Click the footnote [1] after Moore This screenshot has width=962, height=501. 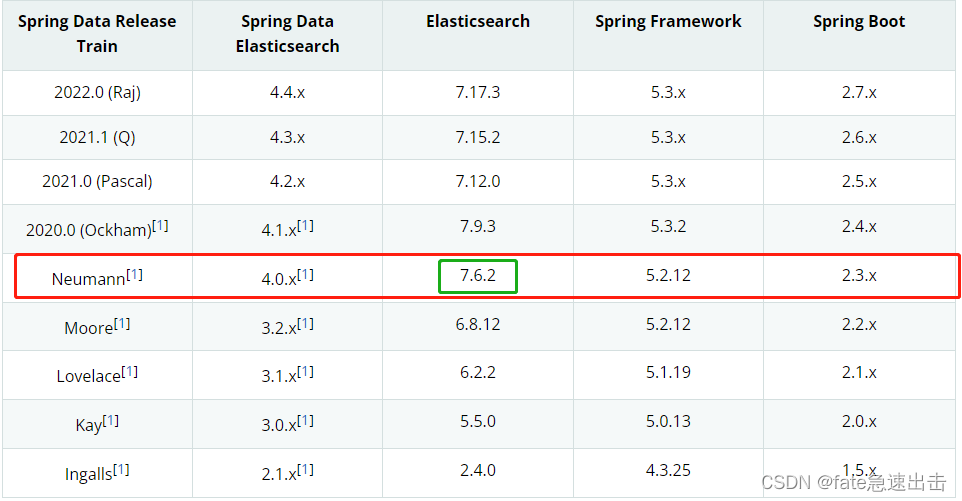pyautogui.click(x=122, y=323)
